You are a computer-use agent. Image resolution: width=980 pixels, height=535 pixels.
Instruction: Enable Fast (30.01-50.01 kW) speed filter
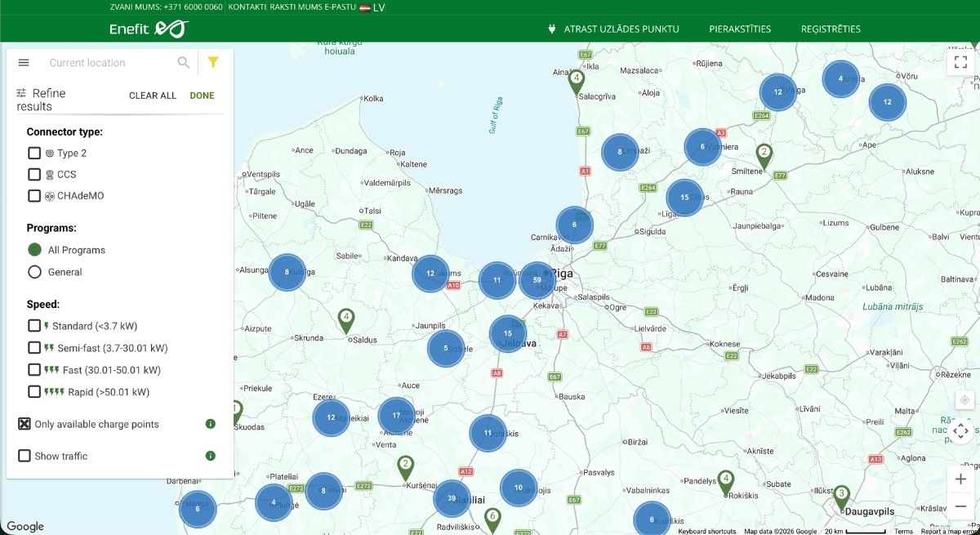point(34,370)
